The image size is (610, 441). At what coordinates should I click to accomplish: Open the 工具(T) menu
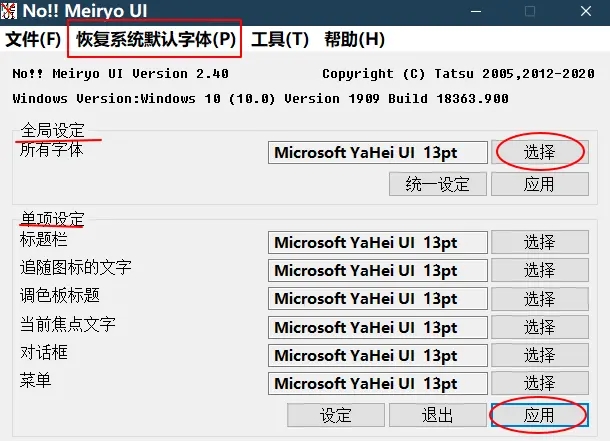click(x=280, y=39)
